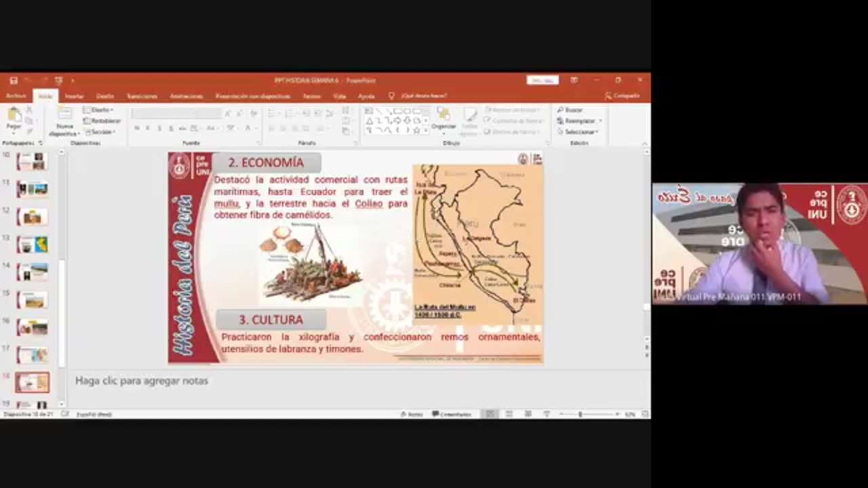Toggle align text left
868x488 pixels.
coord(272,128)
